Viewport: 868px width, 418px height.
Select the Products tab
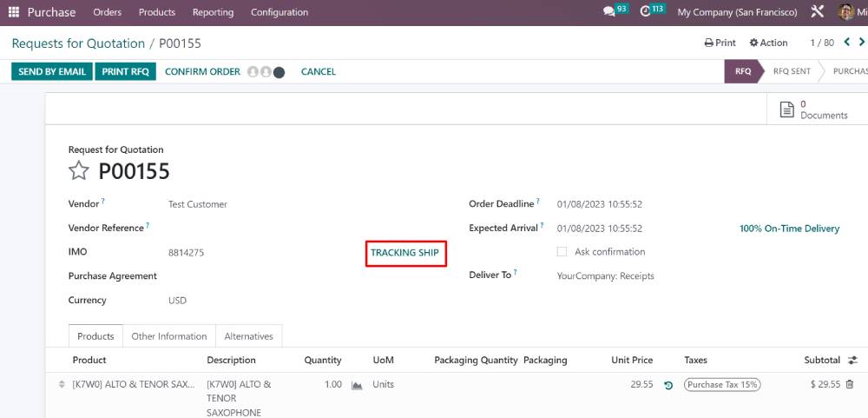[95, 336]
